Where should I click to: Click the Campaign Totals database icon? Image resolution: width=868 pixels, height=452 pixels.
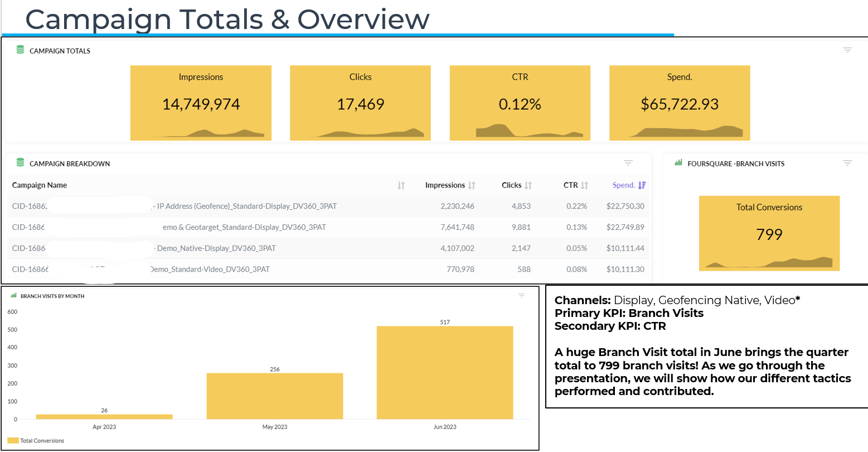tap(21, 50)
